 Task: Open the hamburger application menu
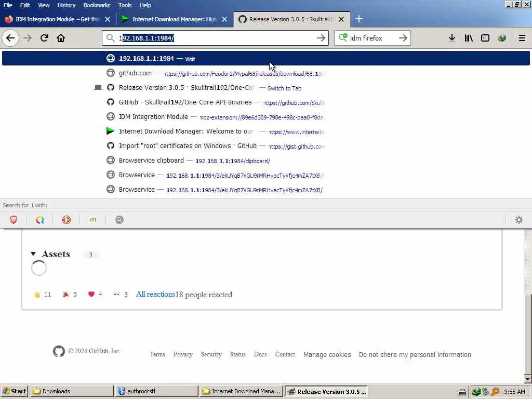tap(522, 38)
